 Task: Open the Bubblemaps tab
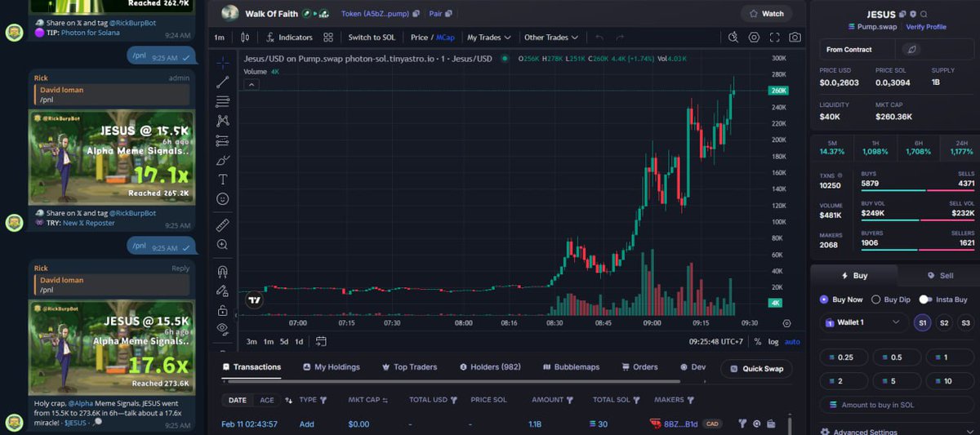pos(571,367)
